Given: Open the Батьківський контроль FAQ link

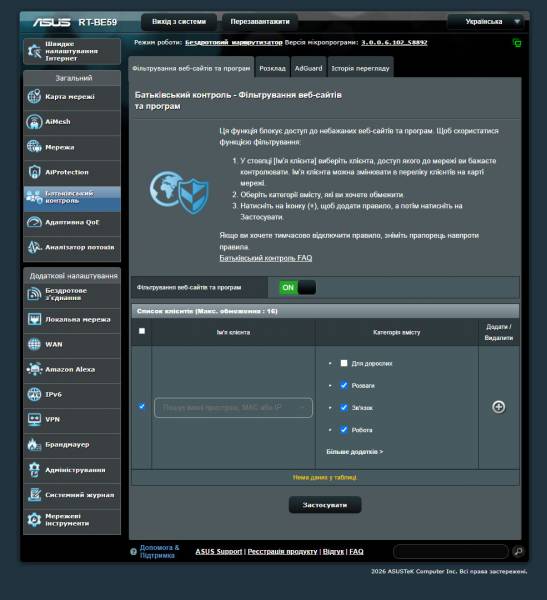Looking at the screenshot, I should pyautogui.click(x=266, y=258).
